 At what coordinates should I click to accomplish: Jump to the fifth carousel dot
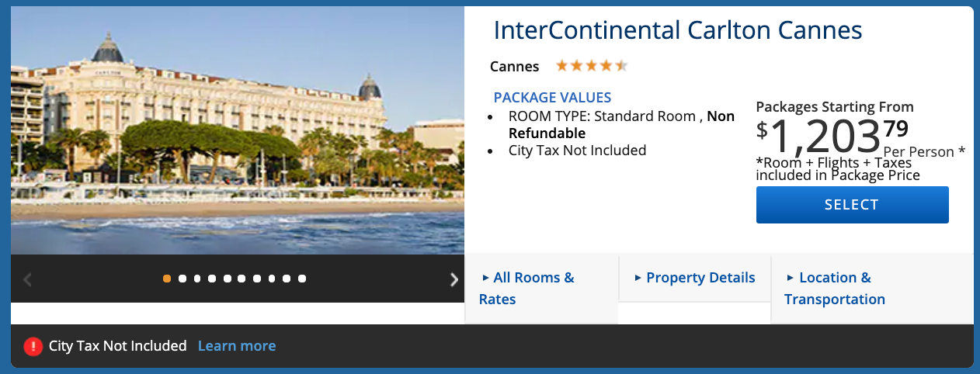[227, 279]
